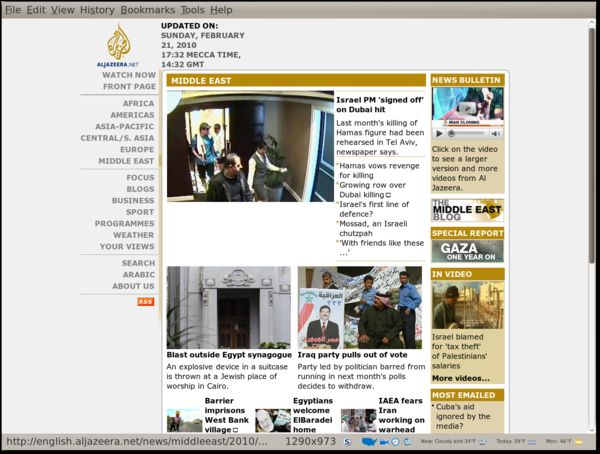
Task: Open 'More videos...' link
Action: click(x=461, y=379)
